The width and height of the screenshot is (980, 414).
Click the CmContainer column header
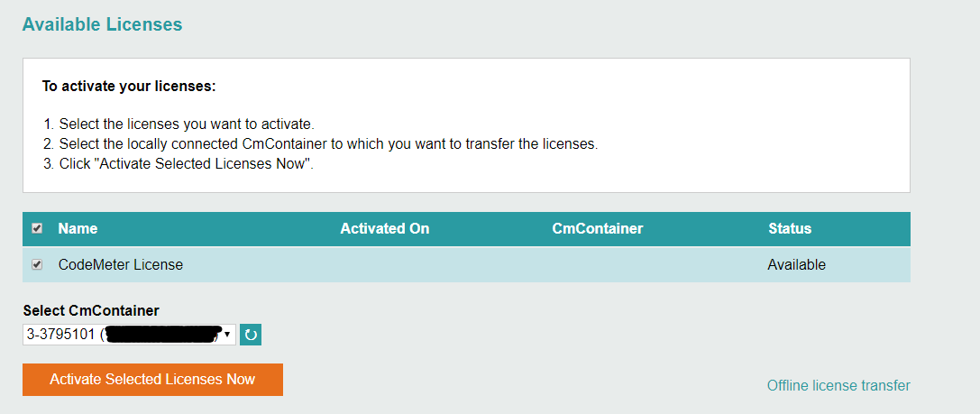(598, 229)
